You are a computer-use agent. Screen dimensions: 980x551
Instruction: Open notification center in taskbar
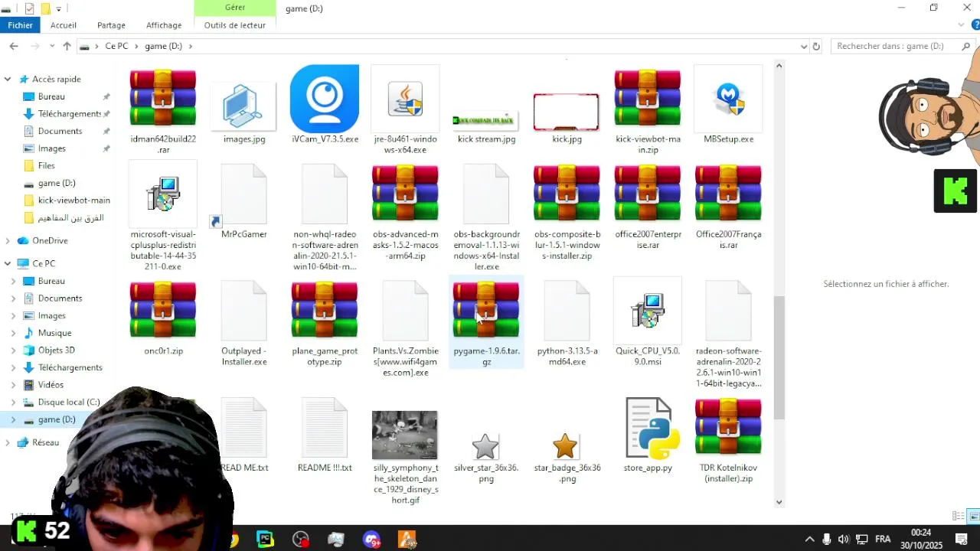coord(962,540)
